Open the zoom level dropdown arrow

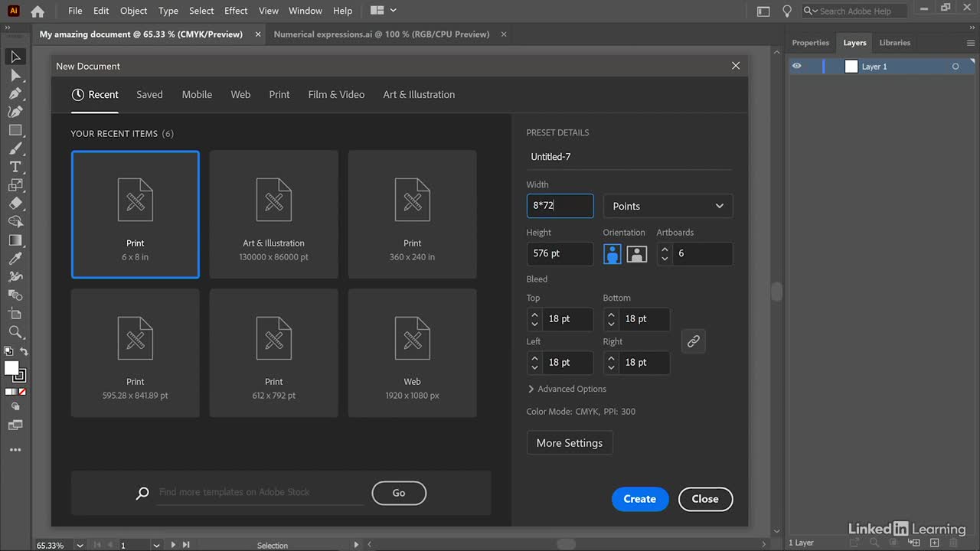pyautogui.click(x=80, y=545)
